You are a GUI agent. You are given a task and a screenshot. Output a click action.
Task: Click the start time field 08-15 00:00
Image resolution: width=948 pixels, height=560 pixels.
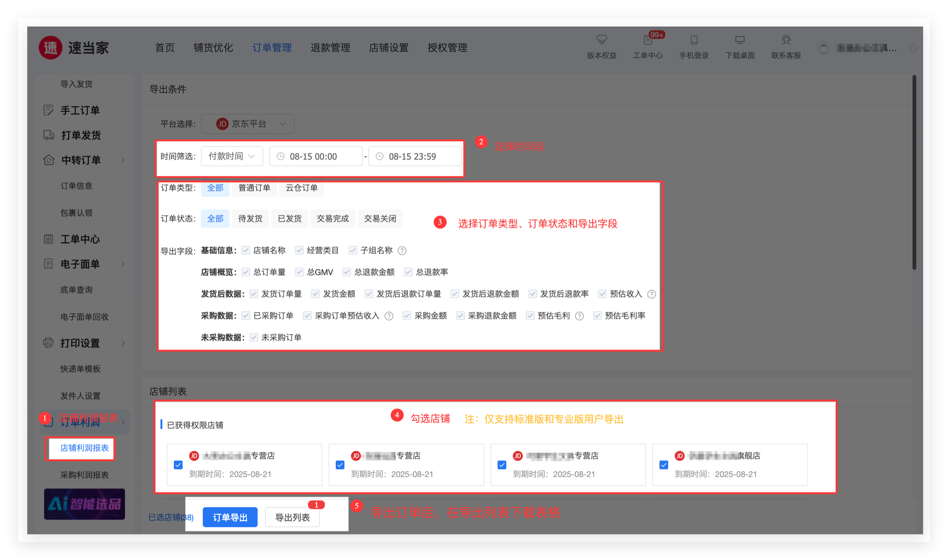(x=316, y=156)
